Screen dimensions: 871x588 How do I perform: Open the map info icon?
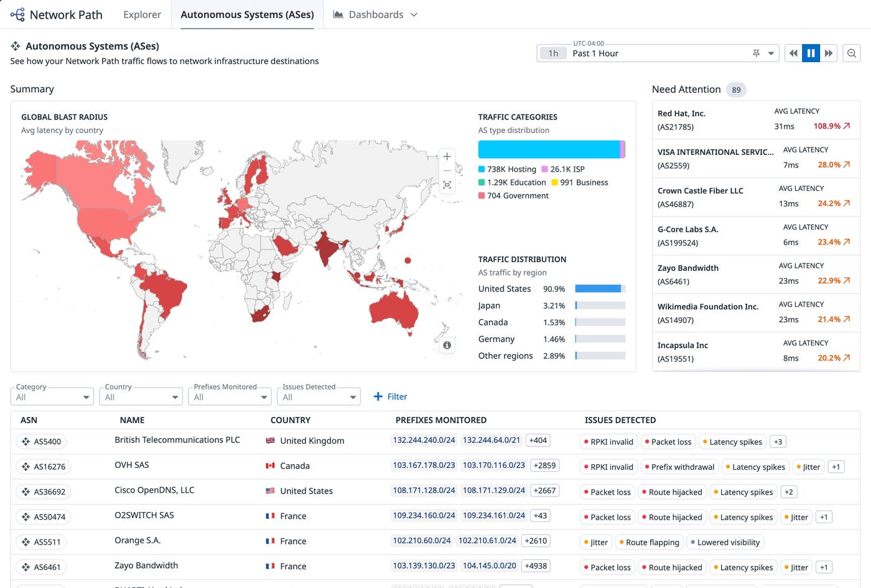pos(447,345)
